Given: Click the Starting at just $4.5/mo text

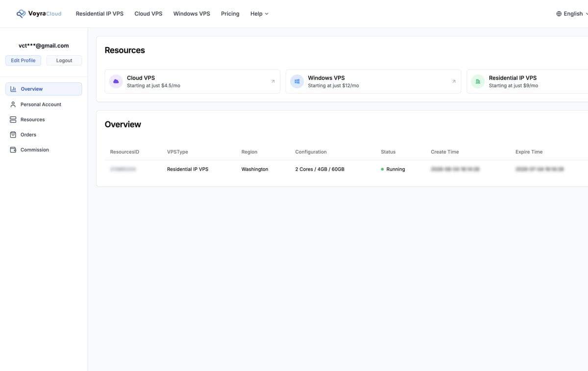Looking at the screenshot, I should tap(153, 86).
